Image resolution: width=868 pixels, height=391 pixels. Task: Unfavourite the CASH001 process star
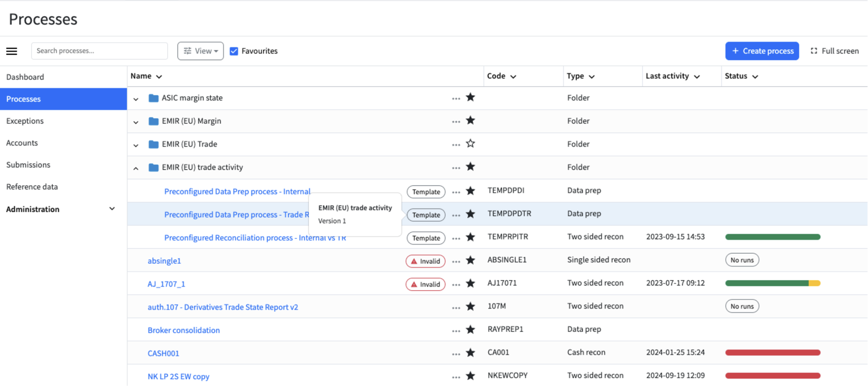pos(470,352)
